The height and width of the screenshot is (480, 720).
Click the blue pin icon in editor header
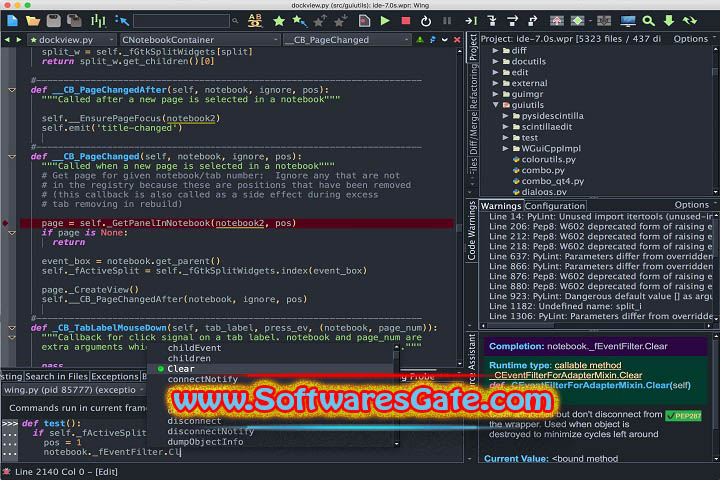click(x=432, y=40)
